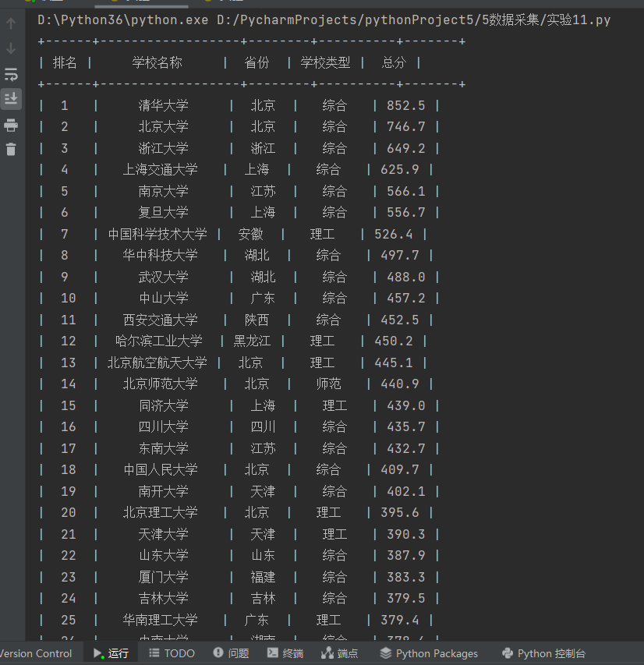Image resolution: width=644 pixels, height=665 pixels.
Task: Open the 问题 problems tab
Action: click(232, 653)
